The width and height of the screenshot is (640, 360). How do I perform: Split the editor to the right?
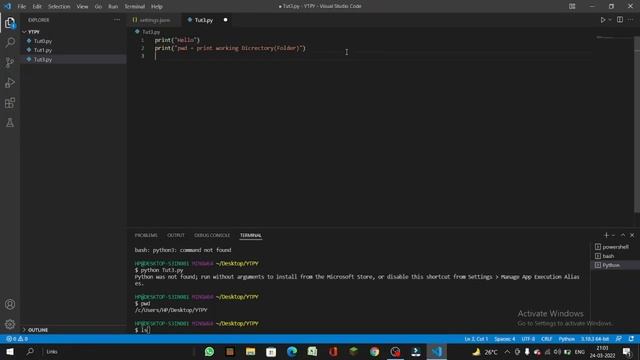coord(620,20)
